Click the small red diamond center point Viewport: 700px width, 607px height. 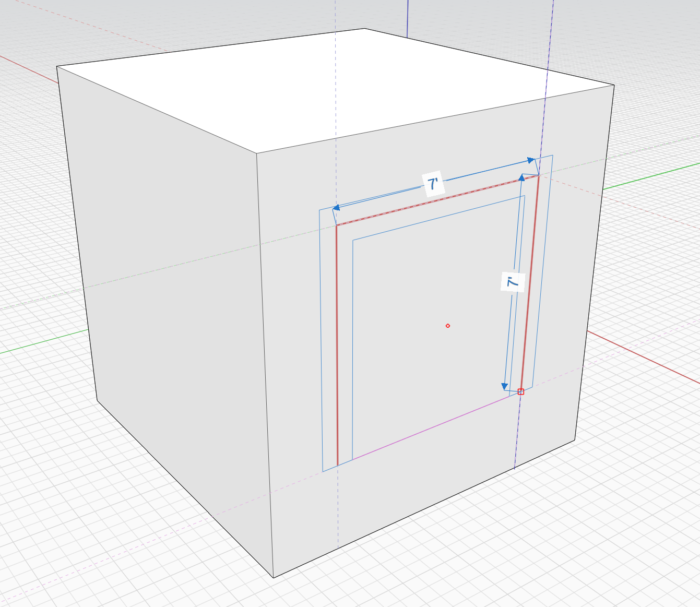(x=448, y=326)
